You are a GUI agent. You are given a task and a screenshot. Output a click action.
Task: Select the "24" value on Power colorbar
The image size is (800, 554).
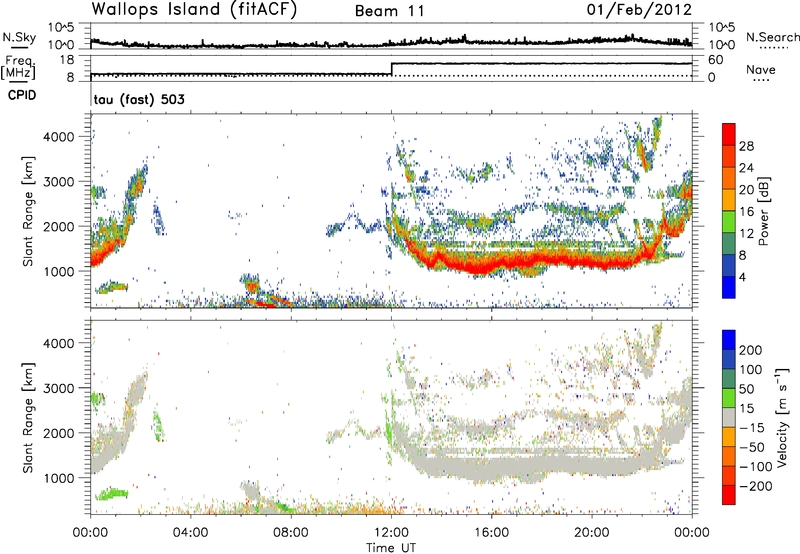746,168
